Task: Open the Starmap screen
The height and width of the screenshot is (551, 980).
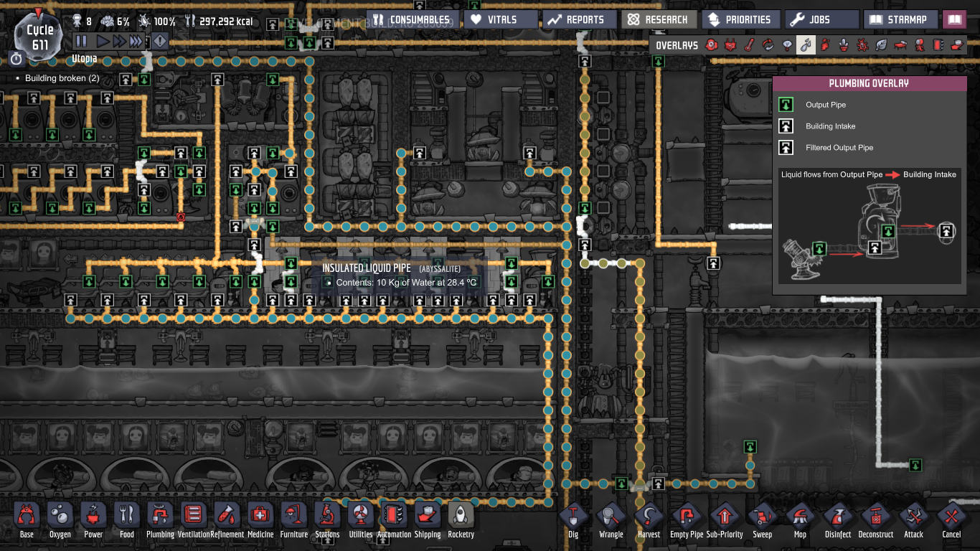Action: click(x=902, y=19)
